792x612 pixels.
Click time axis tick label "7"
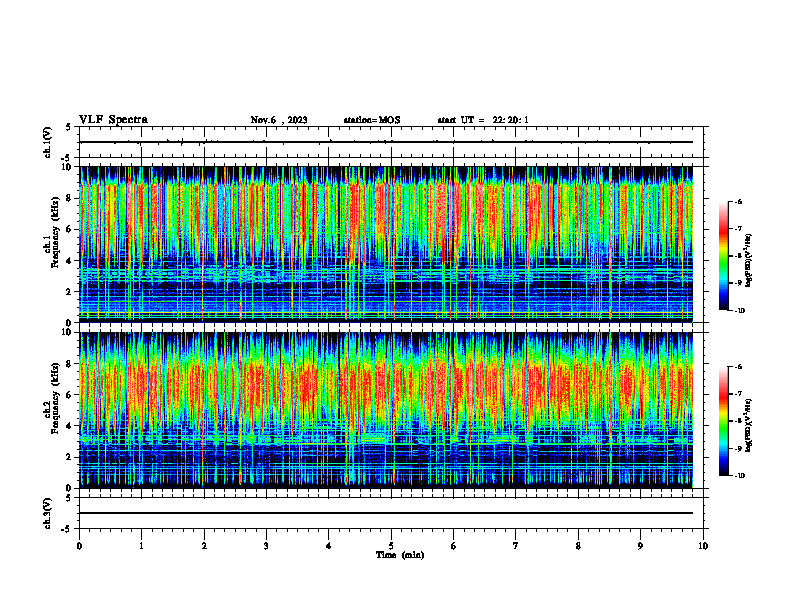coord(516,546)
